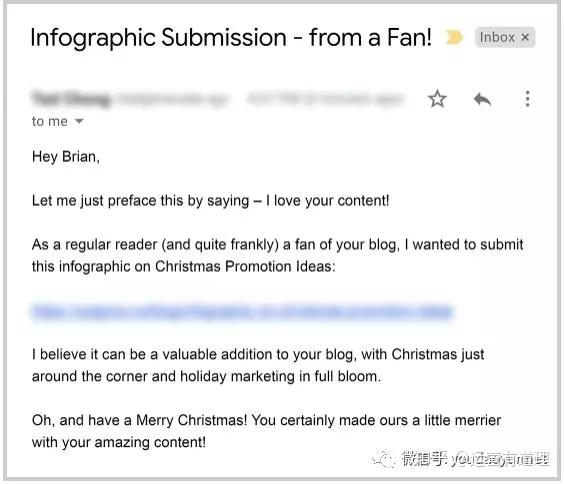Screen dimensions: 564x484
Task: Click the "Christmas Promotion Ideas:" line
Action: (x=245, y=266)
